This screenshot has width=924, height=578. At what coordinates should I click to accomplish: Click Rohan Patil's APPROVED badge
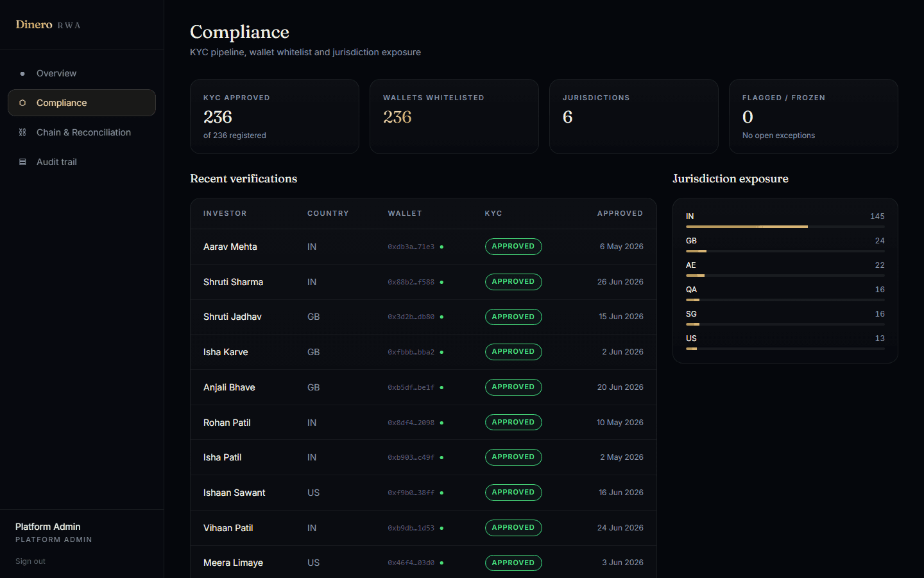[x=513, y=423]
